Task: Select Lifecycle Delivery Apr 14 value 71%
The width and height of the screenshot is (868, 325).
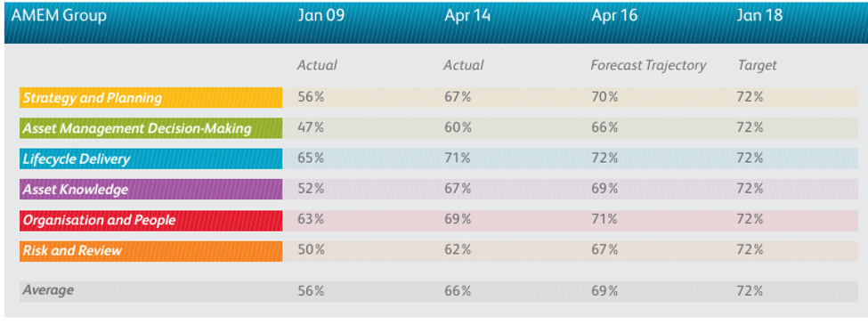Action: click(x=457, y=158)
